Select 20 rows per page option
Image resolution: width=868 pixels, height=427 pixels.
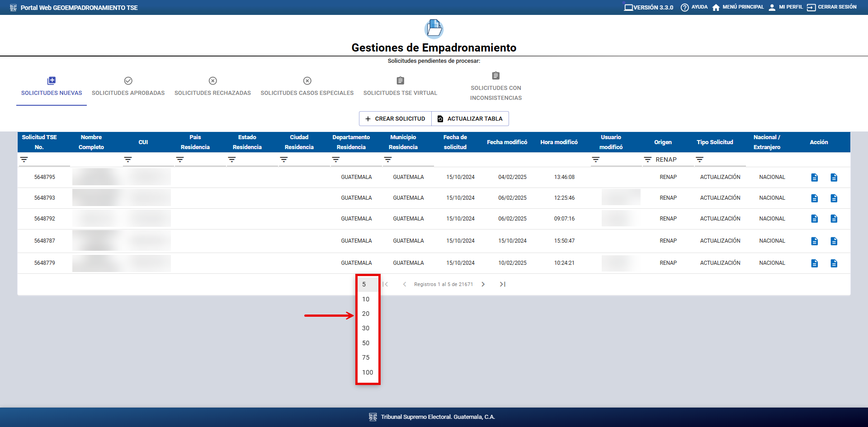click(x=366, y=314)
